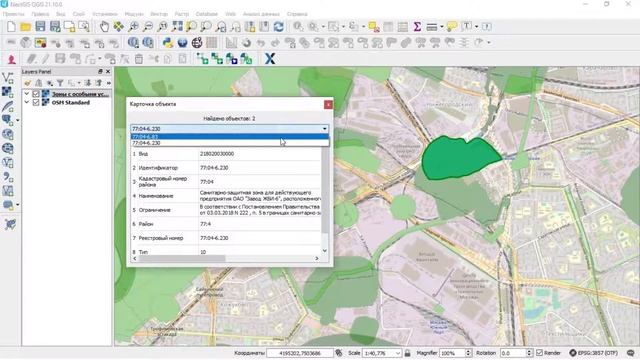Toggle mouse extents icon next to coordinates

tap(339, 353)
